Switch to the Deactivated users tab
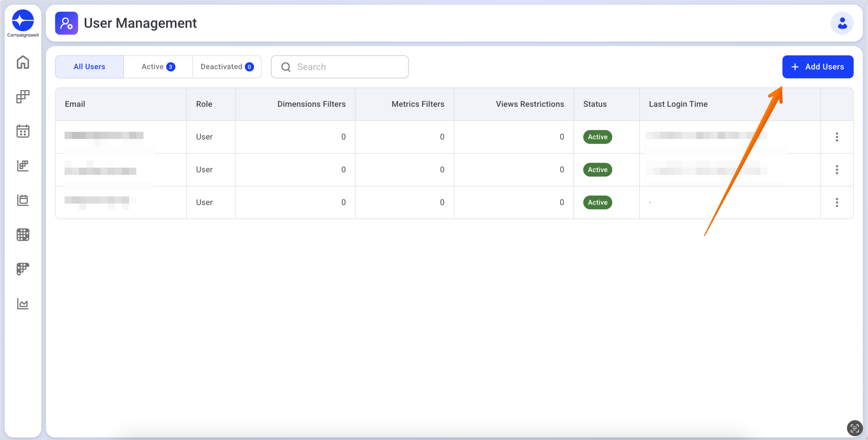The image size is (868, 440). pyautogui.click(x=227, y=67)
